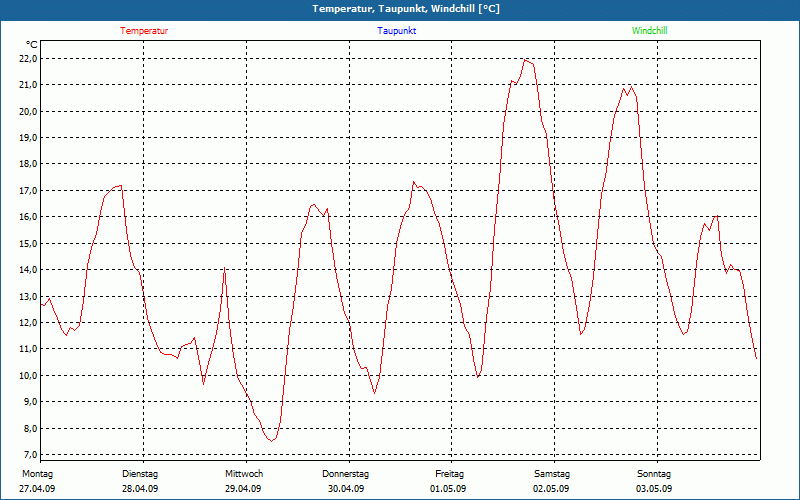Viewport: 800px width, 500px height.
Task: Click the Samstag day label
Action: pyautogui.click(x=552, y=474)
